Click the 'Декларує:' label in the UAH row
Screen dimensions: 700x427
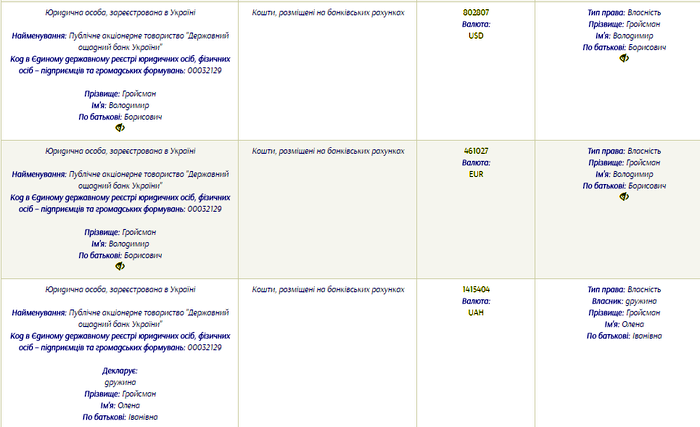click(120, 371)
